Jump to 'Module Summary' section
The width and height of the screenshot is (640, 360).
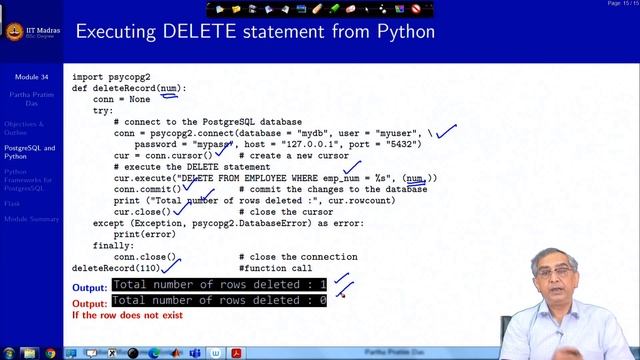coord(31,219)
